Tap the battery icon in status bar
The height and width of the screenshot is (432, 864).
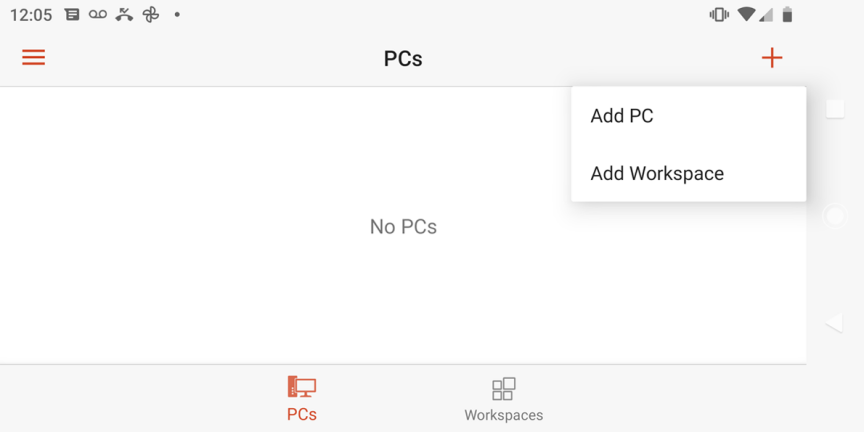click(788, 15)
